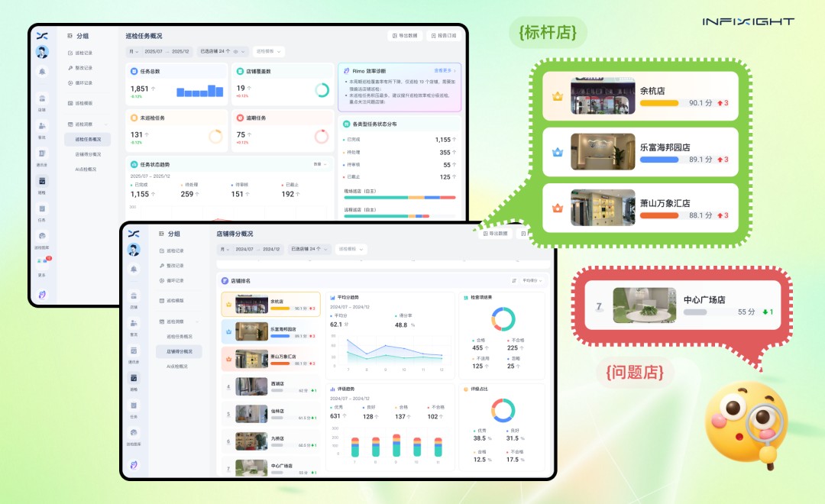Open the 月 time granularity dropdown

click(x=134, y=52)
